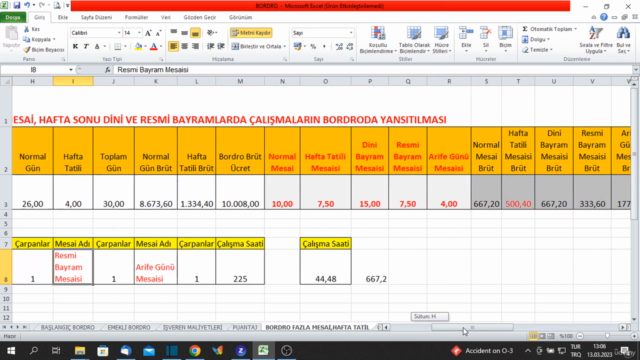
Task: Open the Dosya file tab
Action: 13,18
